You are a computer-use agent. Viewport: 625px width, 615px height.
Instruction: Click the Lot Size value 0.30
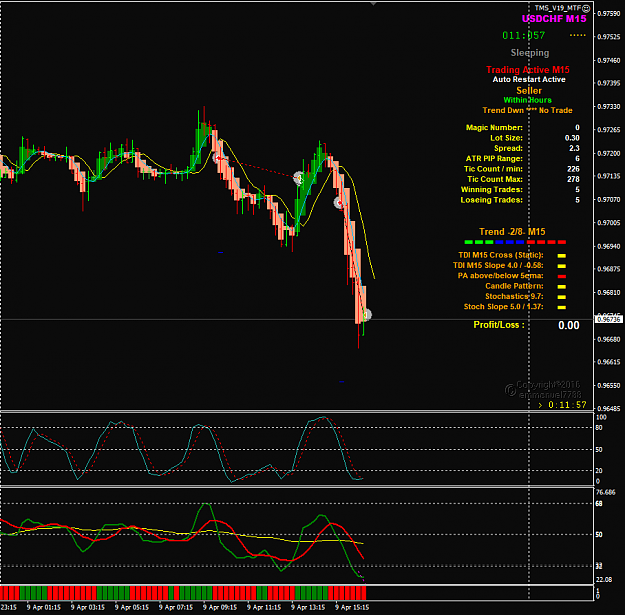[x=572, y=138]
